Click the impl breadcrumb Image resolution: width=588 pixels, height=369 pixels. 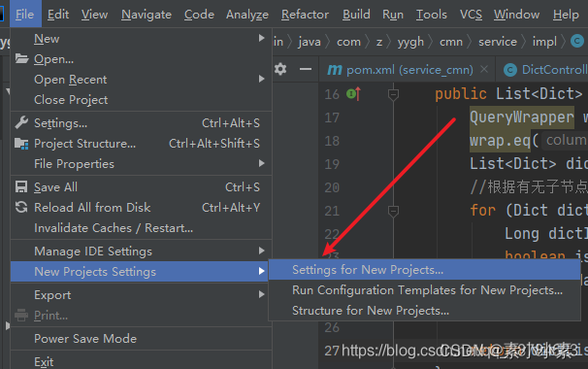click(544, 42)
